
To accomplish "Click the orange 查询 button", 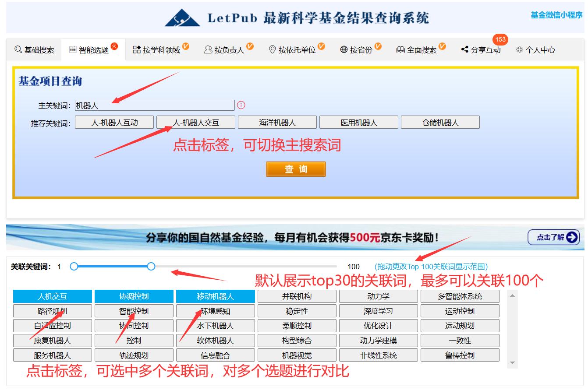I will point(296,169).
